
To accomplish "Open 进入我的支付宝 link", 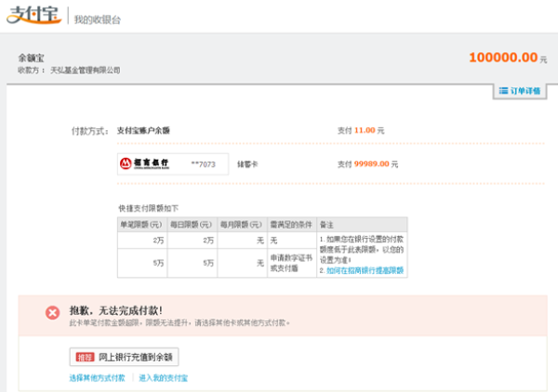I will coord(164,378).
